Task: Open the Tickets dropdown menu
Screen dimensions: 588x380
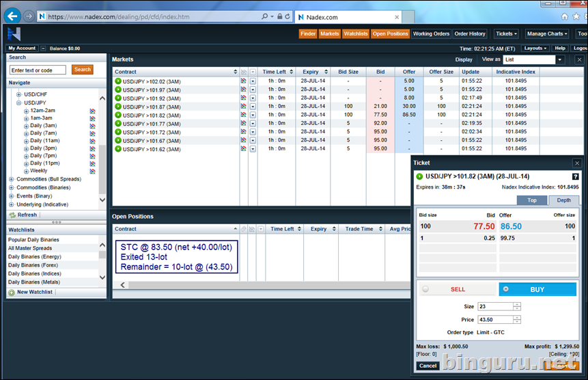Action: point(506,33)
